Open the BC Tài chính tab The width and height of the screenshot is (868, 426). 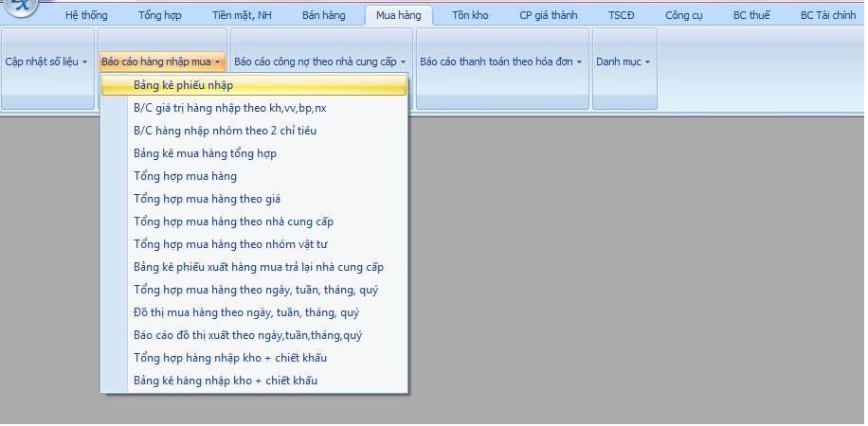pos(827,15)
